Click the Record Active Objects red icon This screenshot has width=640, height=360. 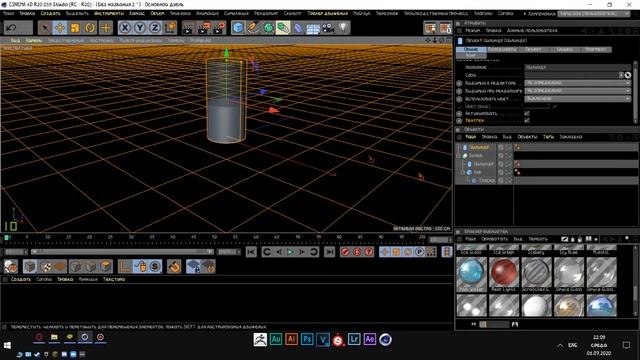(x=345, y=252)
